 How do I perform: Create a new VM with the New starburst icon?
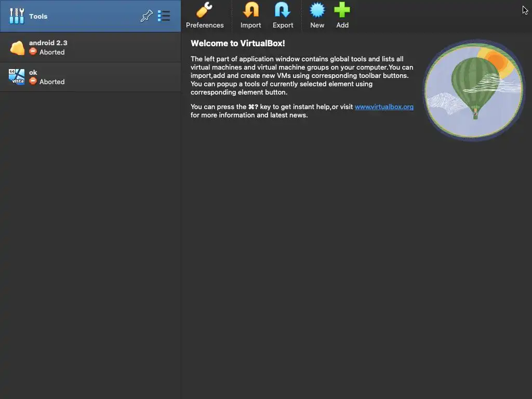(317, 10)
